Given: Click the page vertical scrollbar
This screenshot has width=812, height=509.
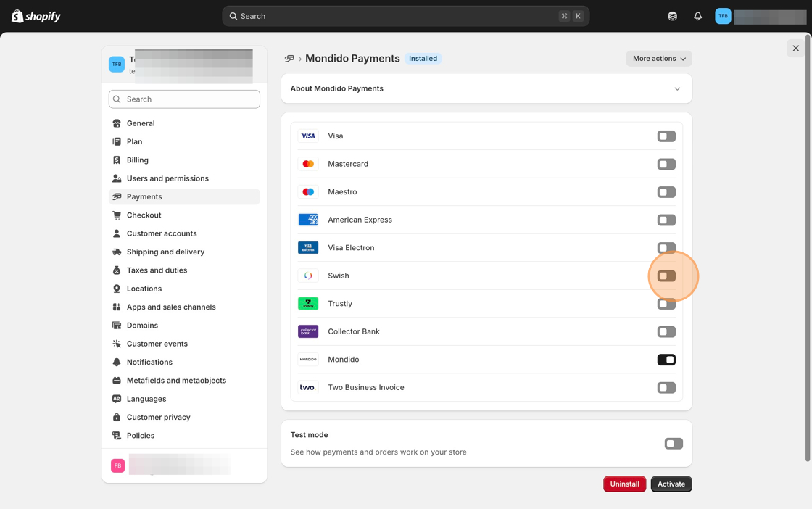Looking at the screenshot, I should click(808, 247).
